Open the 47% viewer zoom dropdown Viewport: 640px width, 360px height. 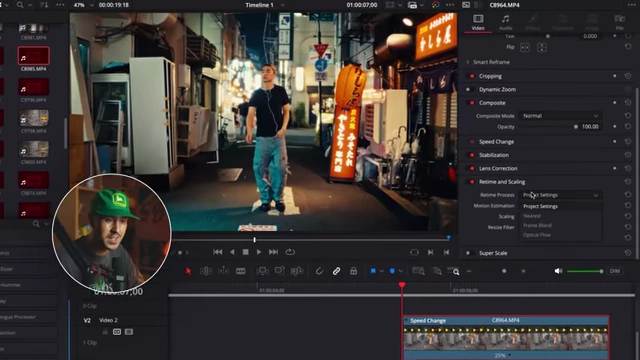[x=91, y=5]
